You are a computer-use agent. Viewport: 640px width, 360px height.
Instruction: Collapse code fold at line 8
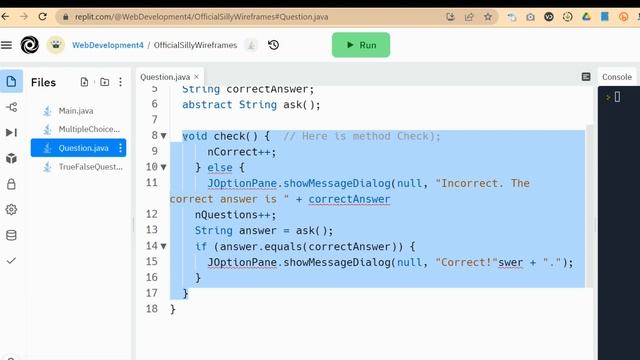(x=164, y=136)
